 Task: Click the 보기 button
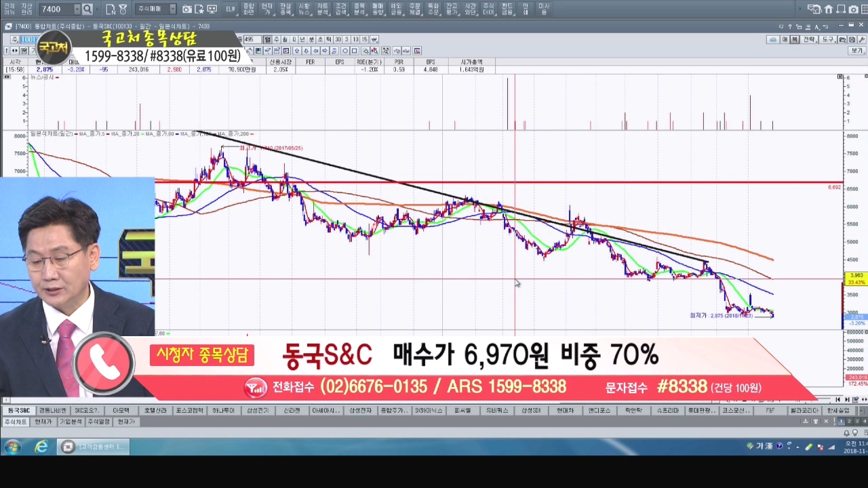(857, 51)
